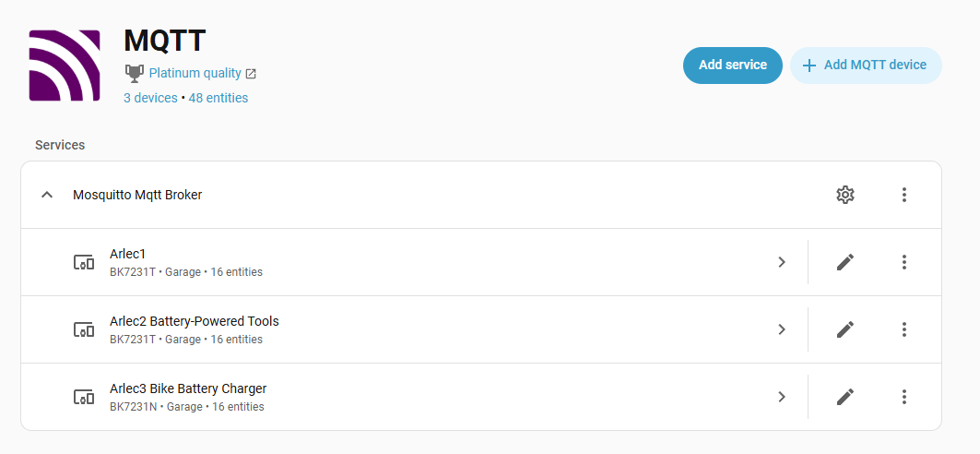
Task: View the 48 entities link
Action: click(218, 98)
